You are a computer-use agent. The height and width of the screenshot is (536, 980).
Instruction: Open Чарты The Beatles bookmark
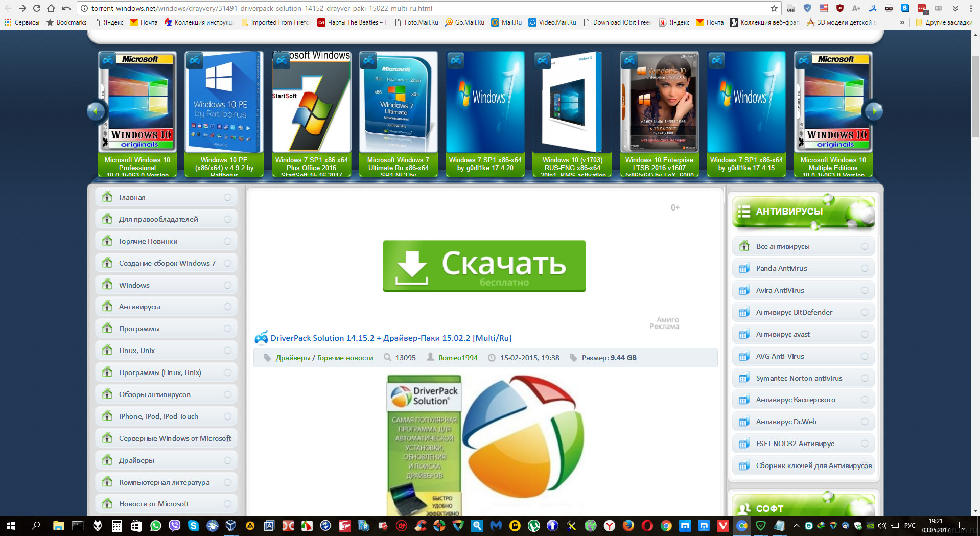[353, 22]
